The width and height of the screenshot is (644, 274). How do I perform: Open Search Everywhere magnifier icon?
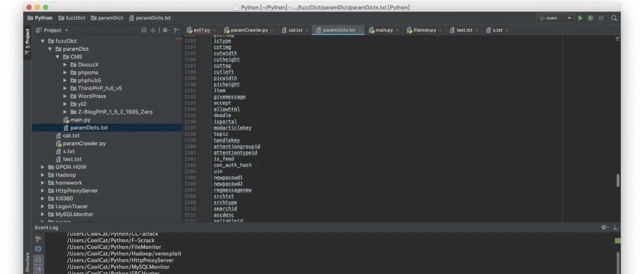pyautogui.click(x=614, y=18)
